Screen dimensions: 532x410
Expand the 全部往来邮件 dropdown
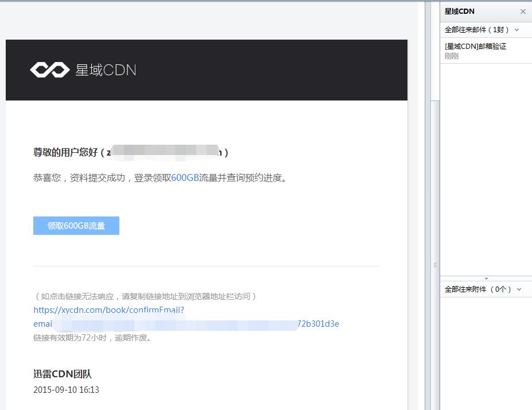click(517, 30)
